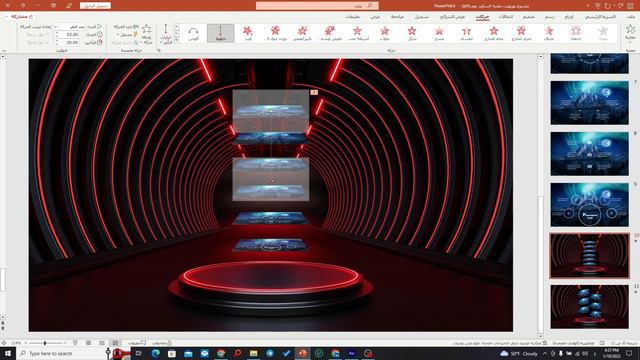Toggle notes (ملاحظات) in status bar
The width and height of the screenshot is (640, 360).
162,343
